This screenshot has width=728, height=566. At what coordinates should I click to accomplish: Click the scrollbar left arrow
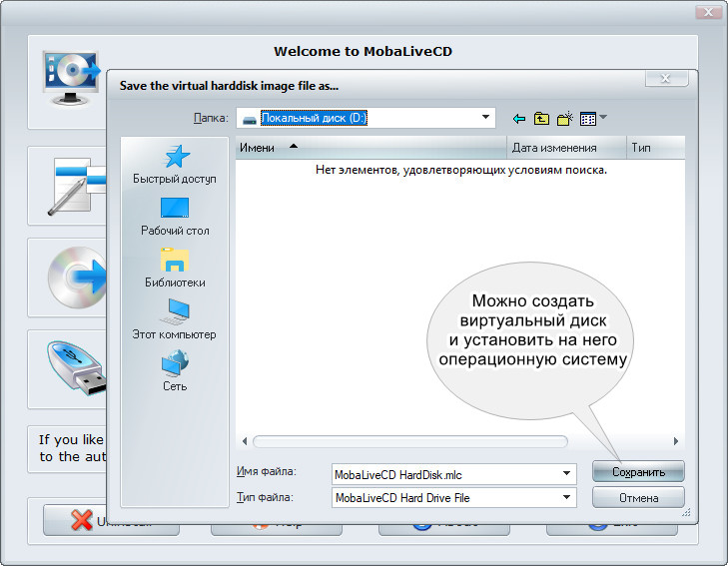pyautogui.click(x=245, y=441)
